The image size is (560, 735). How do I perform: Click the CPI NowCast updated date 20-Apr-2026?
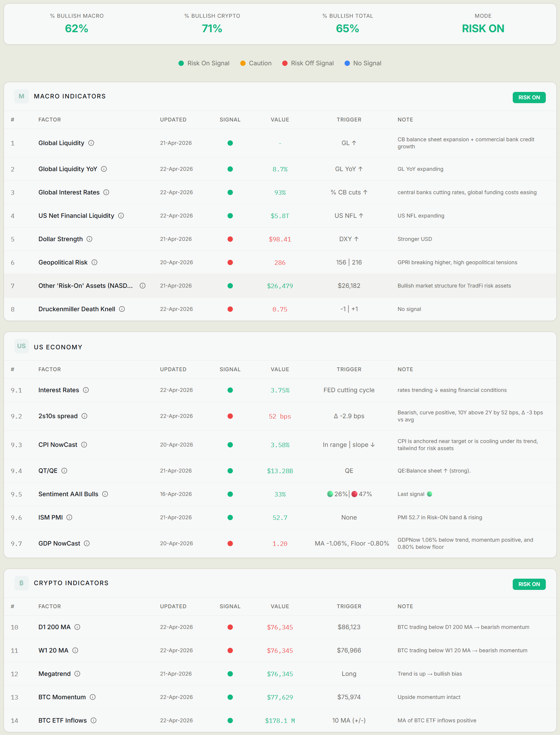click(176, 445)
